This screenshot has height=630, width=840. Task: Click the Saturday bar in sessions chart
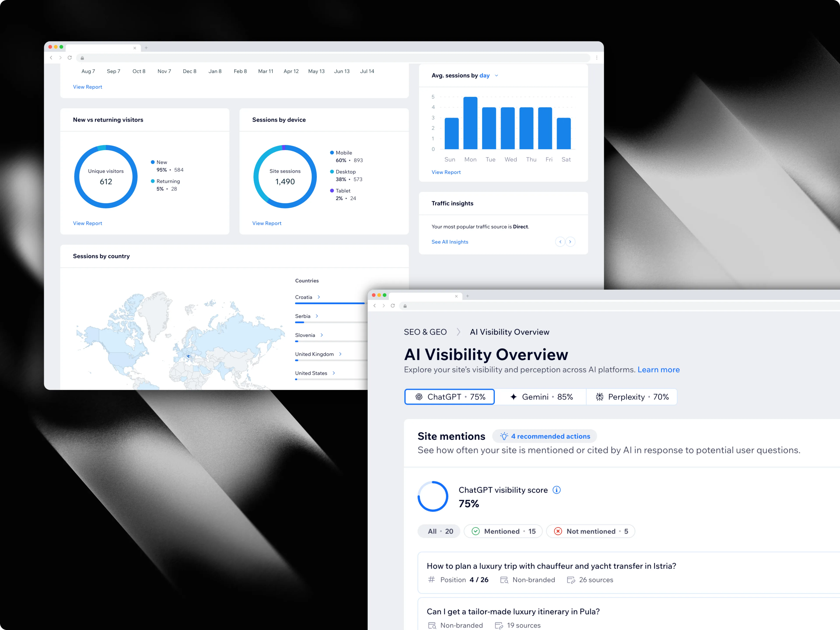(x=564, y=134)
